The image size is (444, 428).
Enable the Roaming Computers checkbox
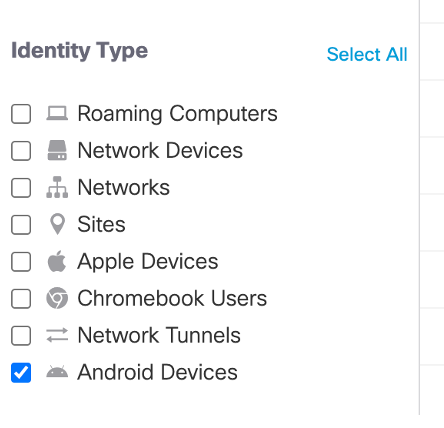(21, 114)
